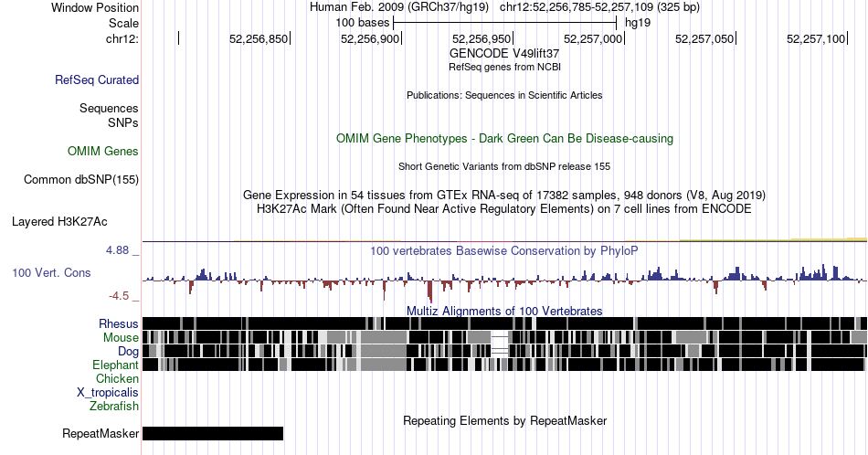Click the Zebrafish species label

[114, 407]
